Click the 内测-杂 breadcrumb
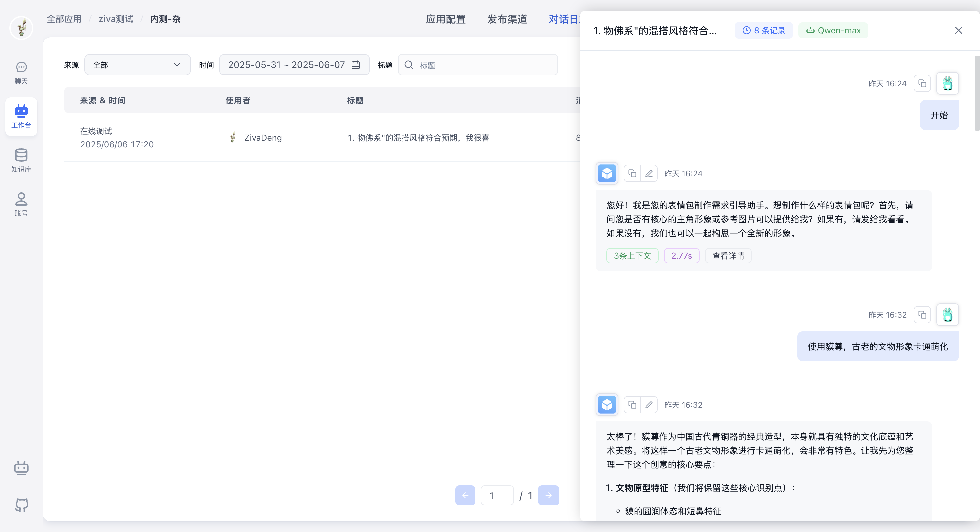Viewport: 980px width, 532px height. point(165,19)
